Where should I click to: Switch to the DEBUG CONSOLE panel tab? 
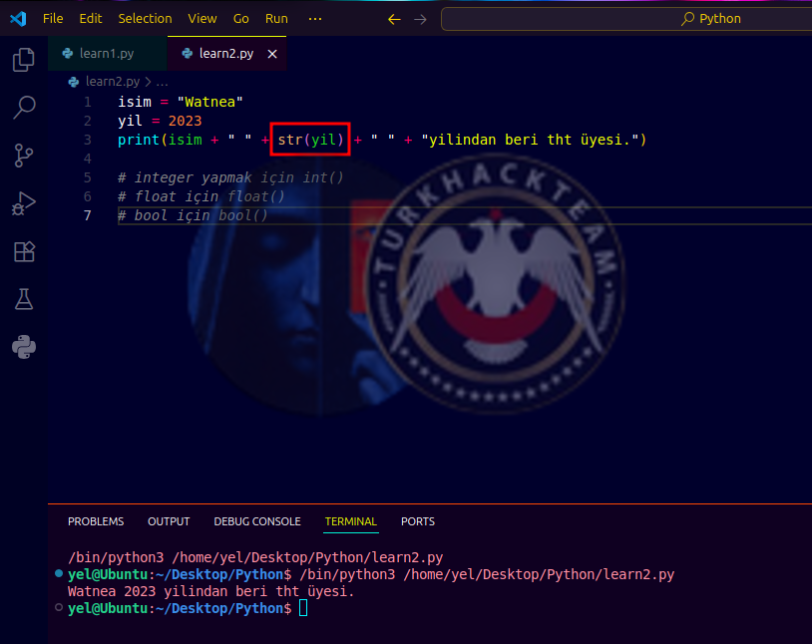click(x=257, y=521)
